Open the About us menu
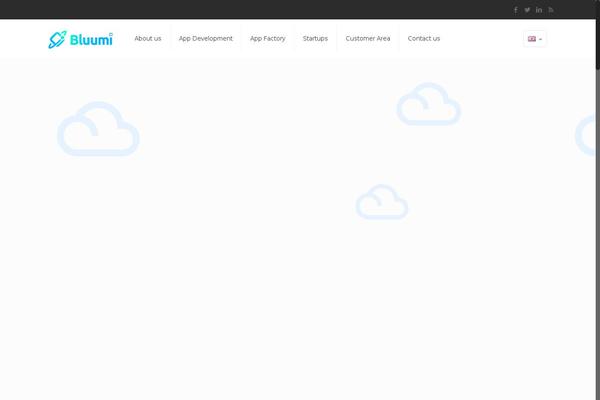The image size is (600, 400). coord(148,38)
